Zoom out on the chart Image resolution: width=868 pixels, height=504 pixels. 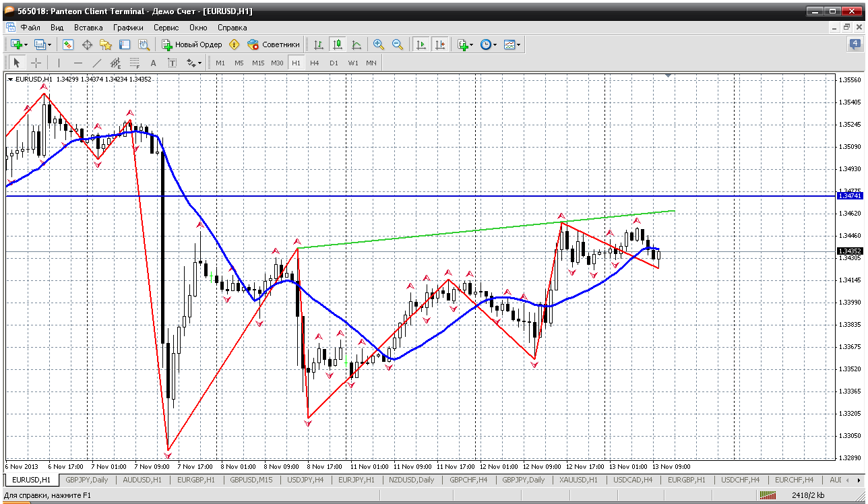(398, 44)
